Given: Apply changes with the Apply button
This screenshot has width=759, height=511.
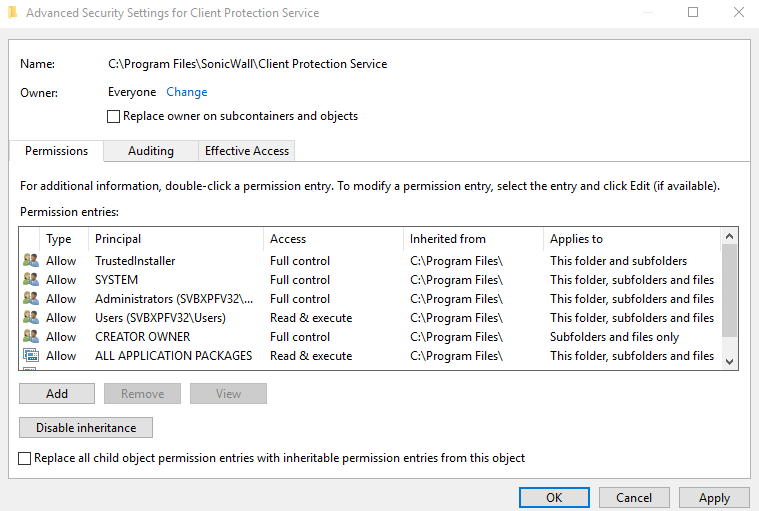Looking at the screenshot, I should click(x=714, y=497).
